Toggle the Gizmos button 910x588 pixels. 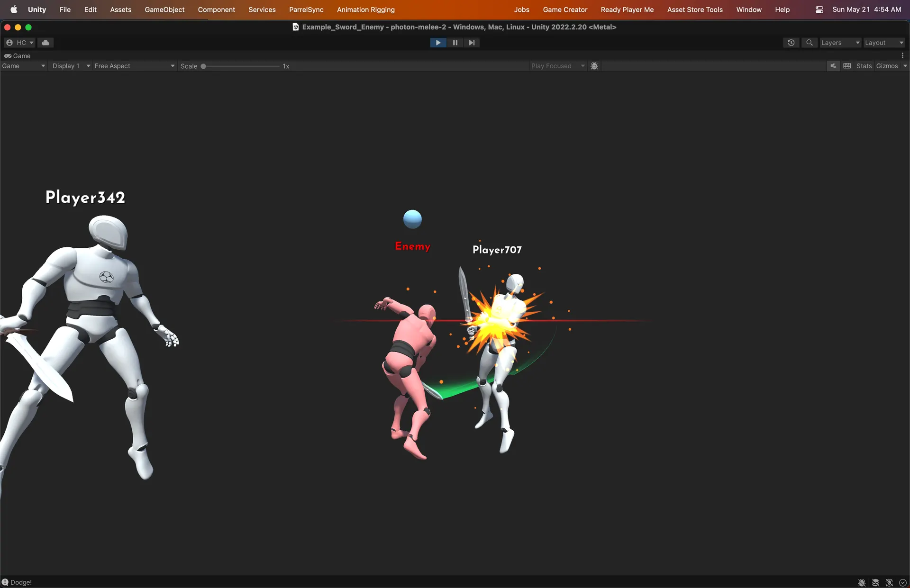point(887,66)
